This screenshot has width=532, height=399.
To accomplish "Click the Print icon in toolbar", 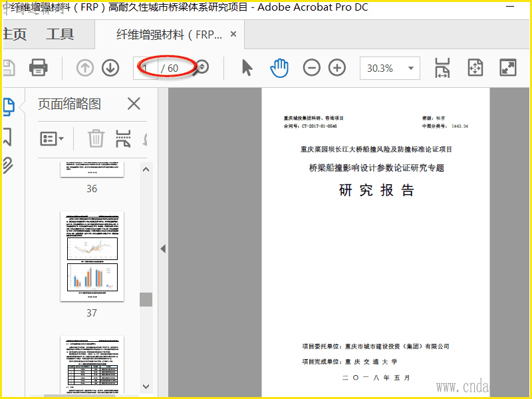I will click(x=39, y=68).
